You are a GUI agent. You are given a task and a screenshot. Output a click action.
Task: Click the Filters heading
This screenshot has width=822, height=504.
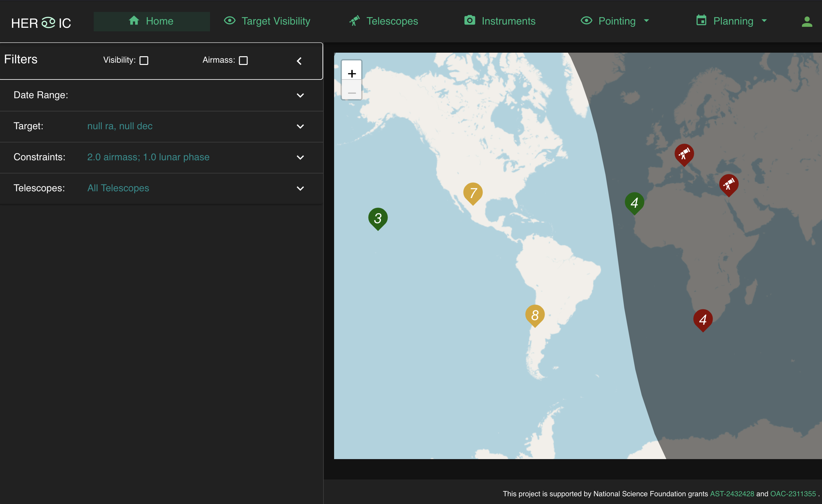pyautogui.click(x=21, y=59)
